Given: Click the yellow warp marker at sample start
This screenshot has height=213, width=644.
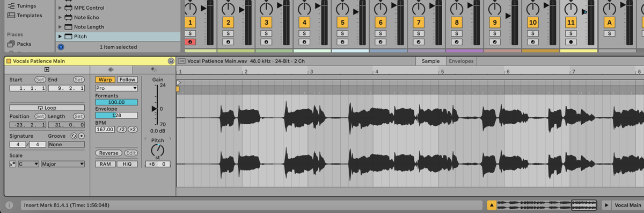Looking at the screenshot, I should click(178, 89).
